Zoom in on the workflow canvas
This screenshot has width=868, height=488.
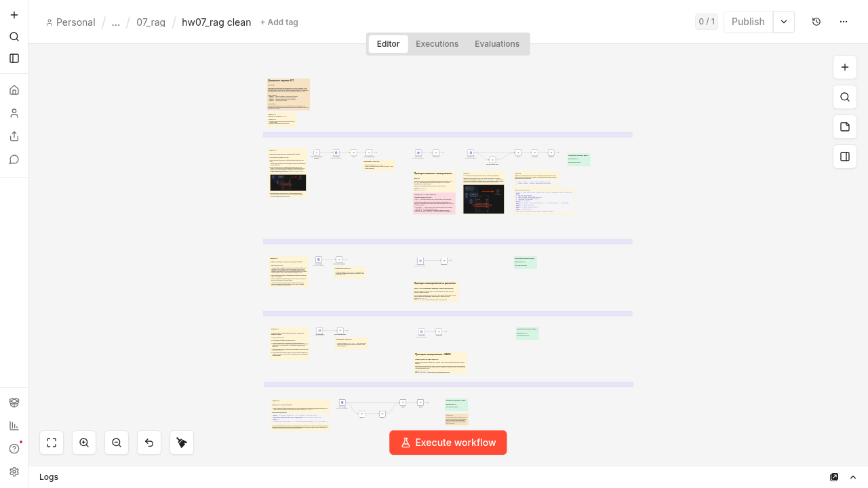(x=84, y=443)
